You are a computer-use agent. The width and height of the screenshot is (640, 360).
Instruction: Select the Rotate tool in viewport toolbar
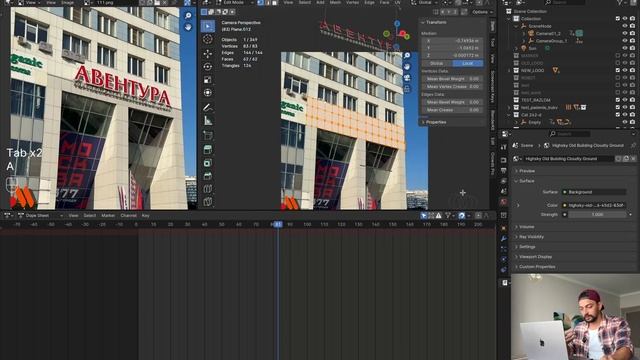point(208,67)
